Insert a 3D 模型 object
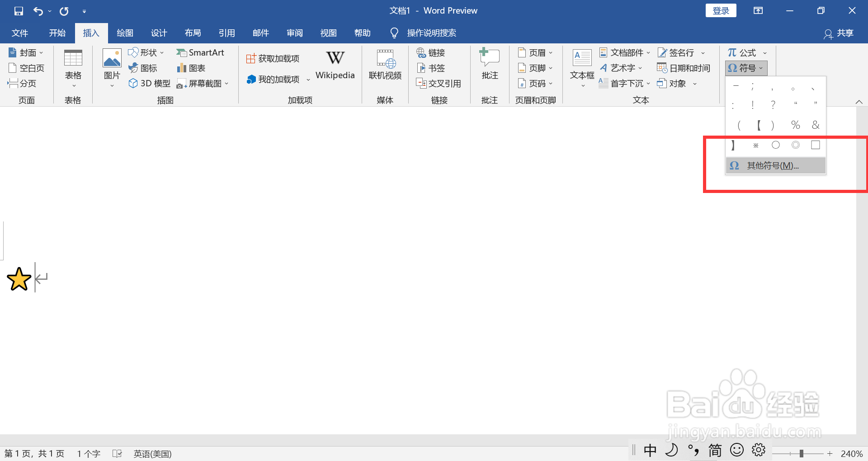Image resolution: width=868 pixels, height=461 pixels. [x=149, y=83]
